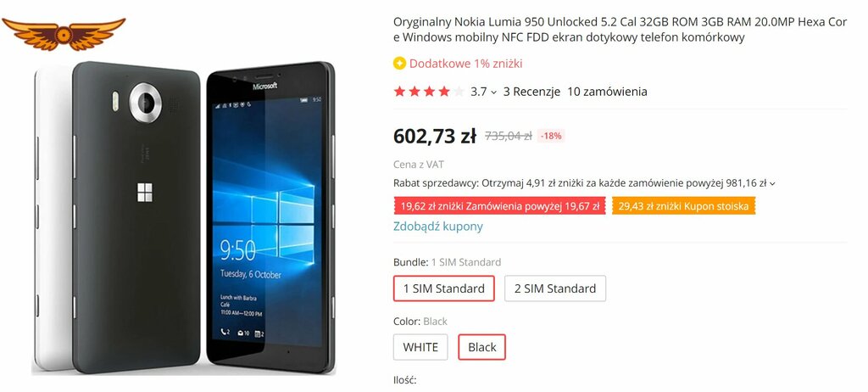Click the Microsoft logo on black phone back
The height and width of the screenshot is (392, 868).
click(x=144, y=193)
